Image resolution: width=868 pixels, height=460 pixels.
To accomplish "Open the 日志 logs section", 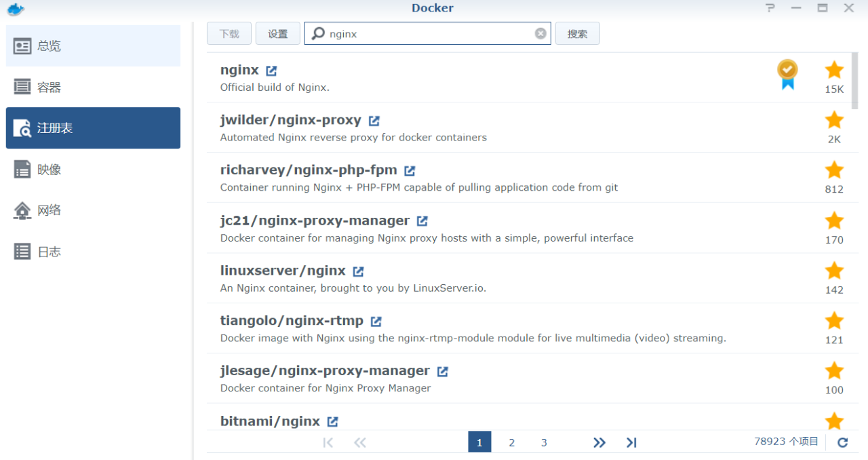I will pos(93,251).
